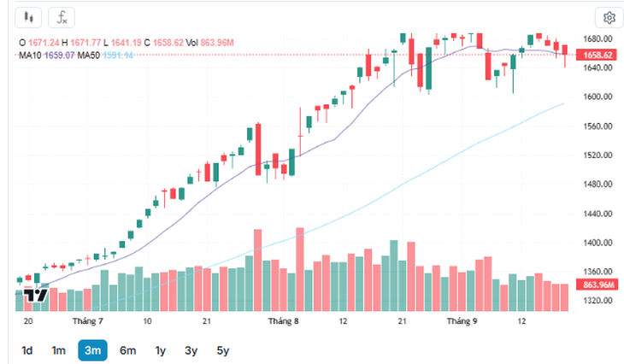The height and width of the screenshot is (364, 624).
Task: Click the current price label 1658.62
Action: pyautogui.click(x=597, y=55)
